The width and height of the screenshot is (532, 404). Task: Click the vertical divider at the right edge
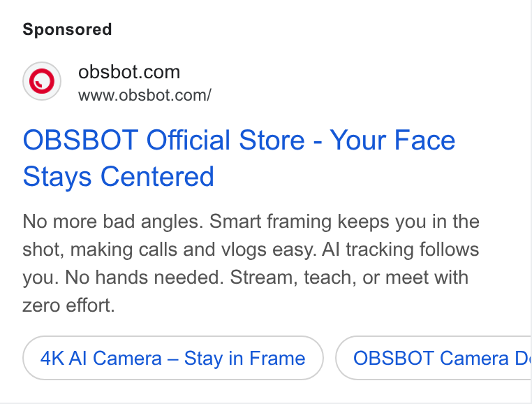531,202
